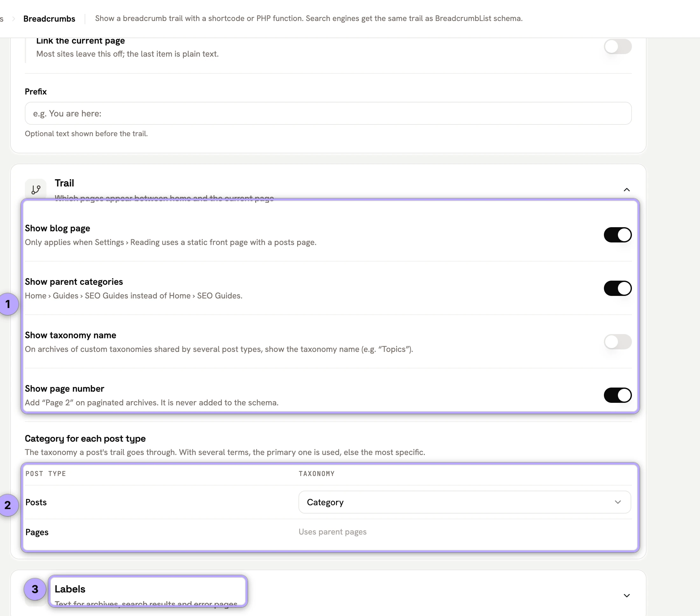The height and width of the screenshot is (616, 700).
Task: Turn off Show blog page toggle
Action: click(x=618, y=235)
